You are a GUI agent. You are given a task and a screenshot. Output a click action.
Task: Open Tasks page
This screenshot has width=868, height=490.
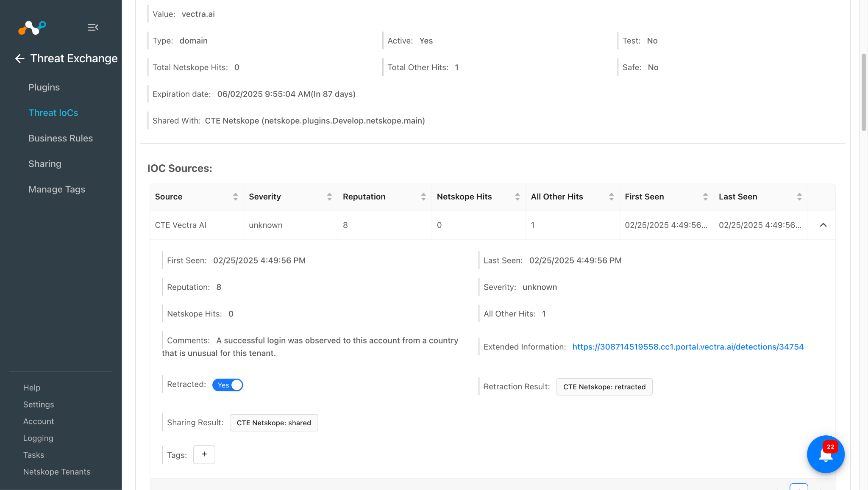[x=33, y=455]
